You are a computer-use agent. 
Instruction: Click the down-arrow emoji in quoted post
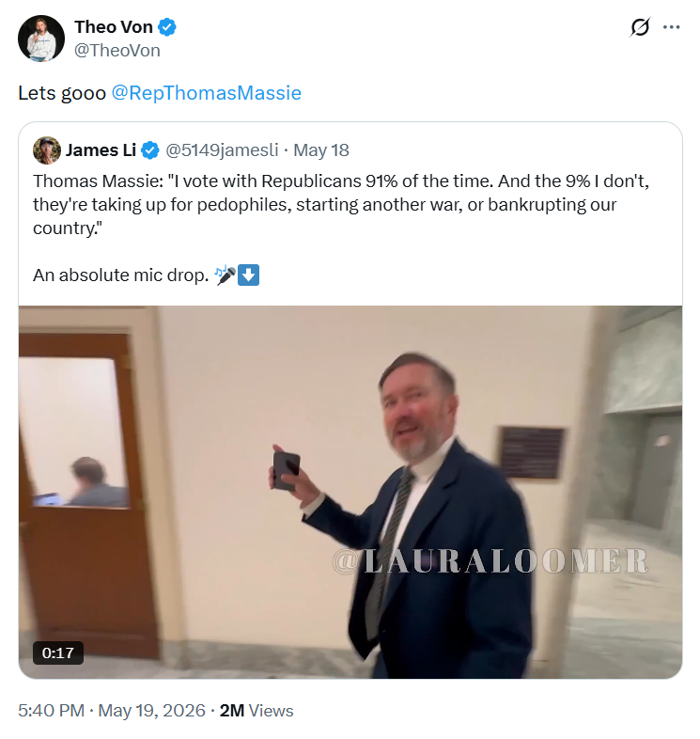coord(248,275)
